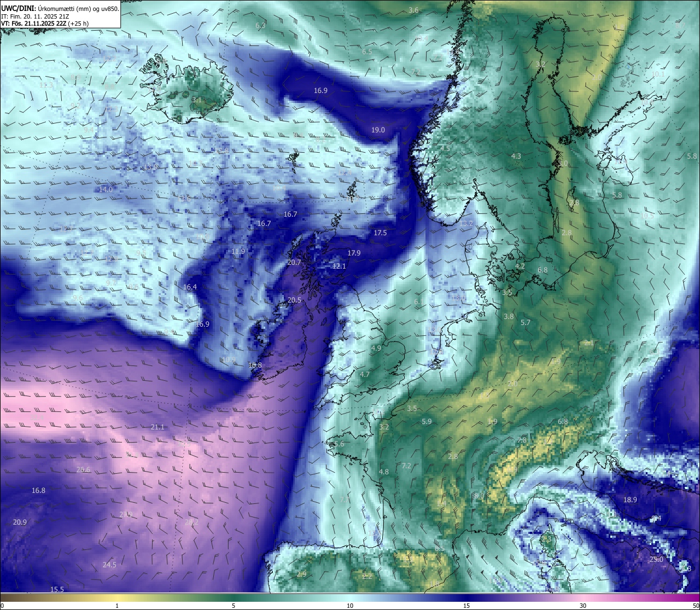Click the 7.2 value over central France
Viewport: 700px width, 610px height.
click(x=406, y=466)
